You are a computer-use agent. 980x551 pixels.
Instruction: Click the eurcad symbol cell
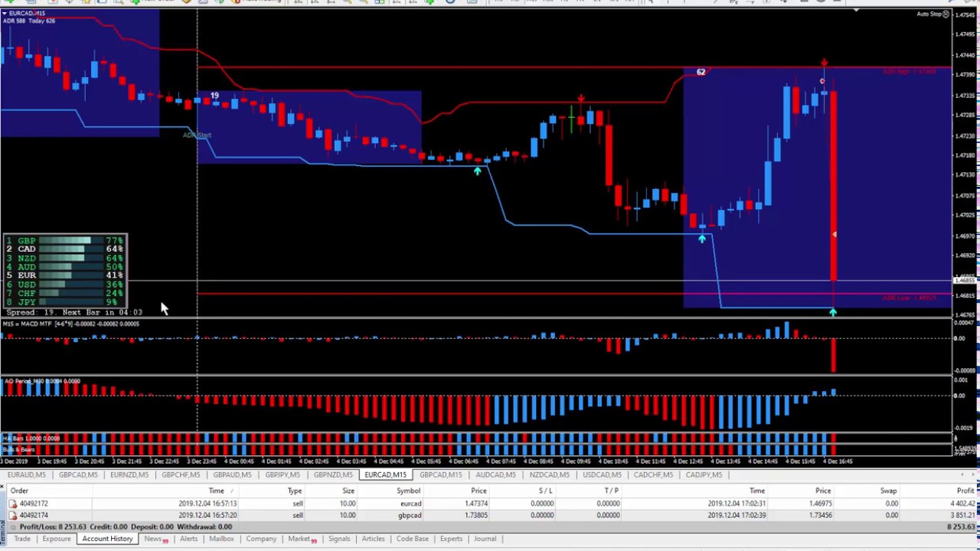click(x=410, y=504)
